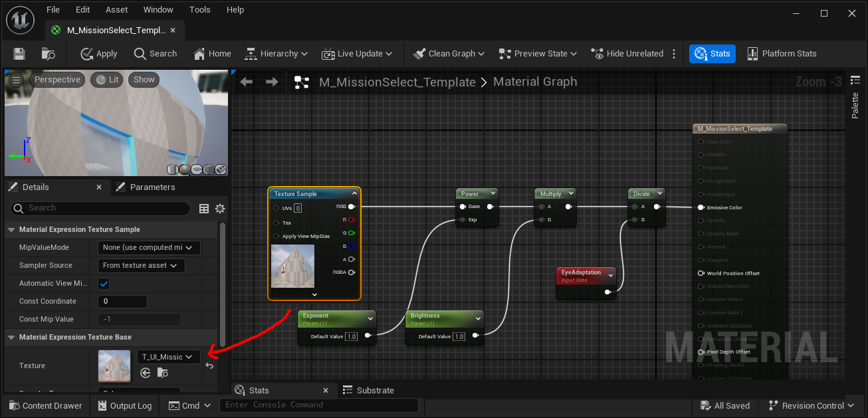Uncheck Automatic View Mip Bias checkbox
The image size is (868, 418).
click(x=104, y=284)
